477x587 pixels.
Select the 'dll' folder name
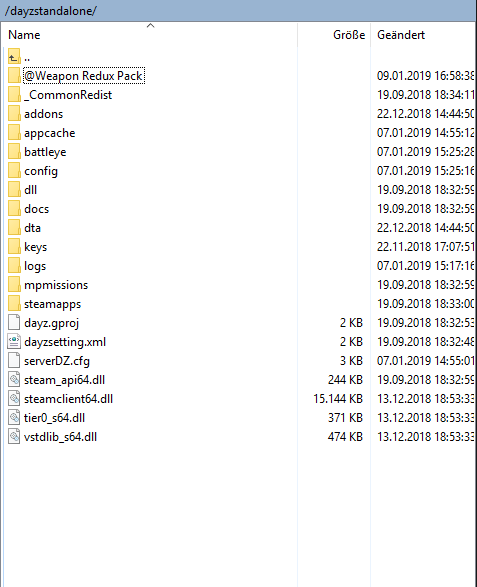[30, 190]
